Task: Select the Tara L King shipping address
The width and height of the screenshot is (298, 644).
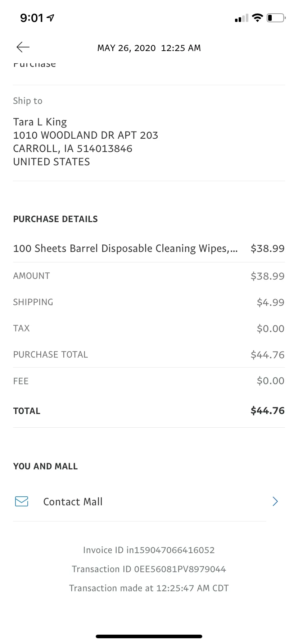Action: (x=86, y=142)
